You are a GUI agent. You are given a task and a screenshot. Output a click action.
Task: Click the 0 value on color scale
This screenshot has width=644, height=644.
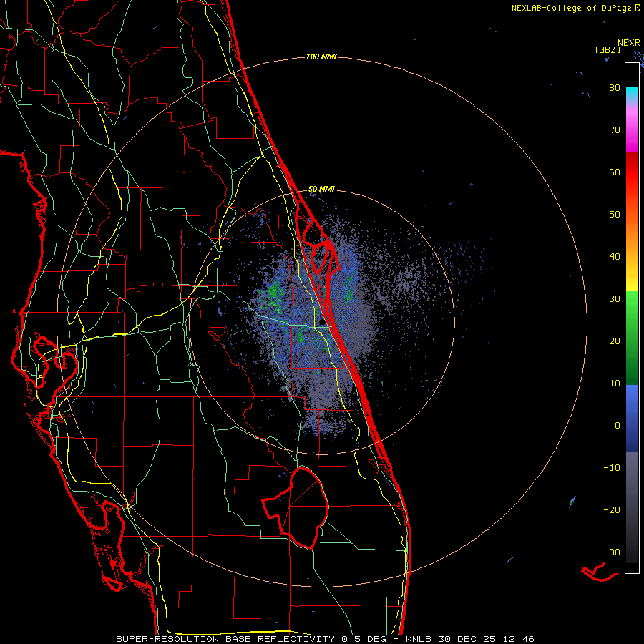(618, 426)
